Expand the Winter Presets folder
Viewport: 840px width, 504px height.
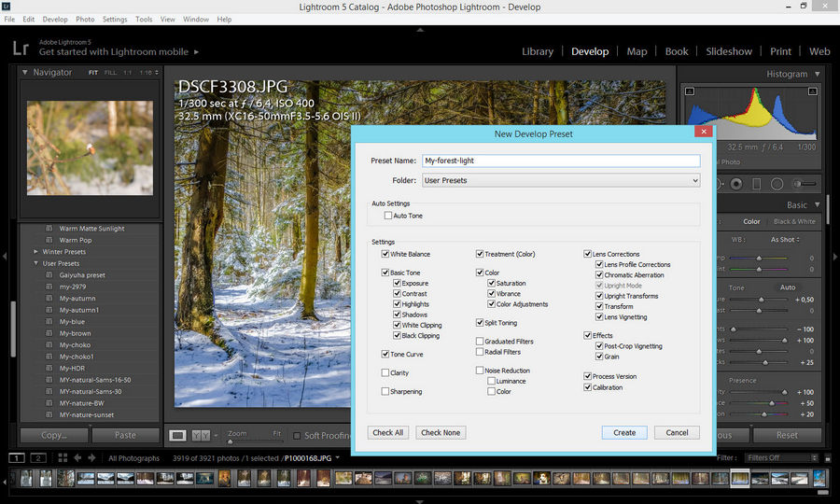[35, 252]
